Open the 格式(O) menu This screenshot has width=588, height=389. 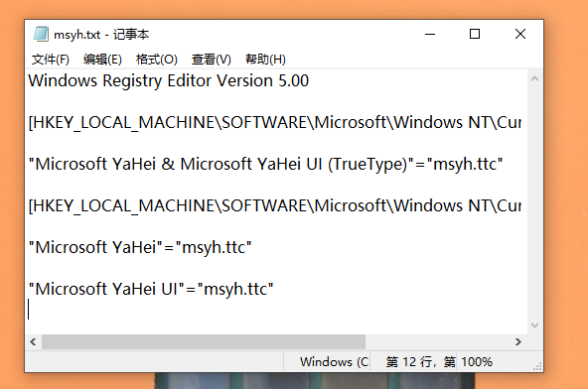[156, 60]
